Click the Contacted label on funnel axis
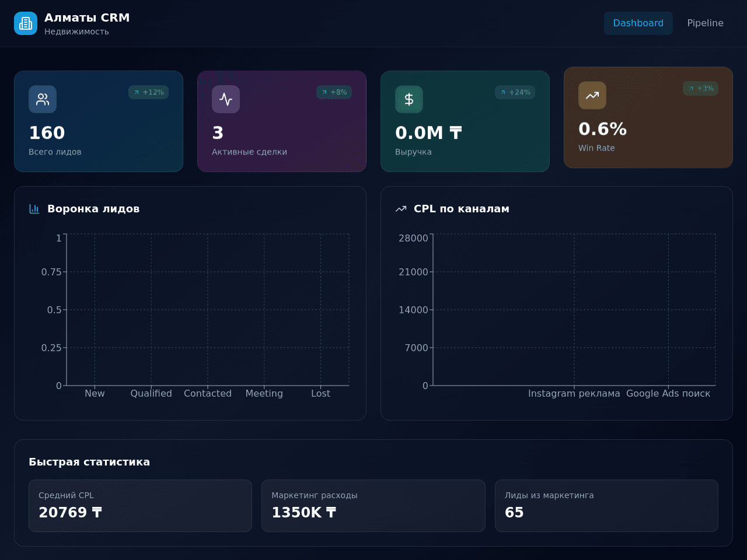Screen dimensions: 747x560 (x=208, y=394)
